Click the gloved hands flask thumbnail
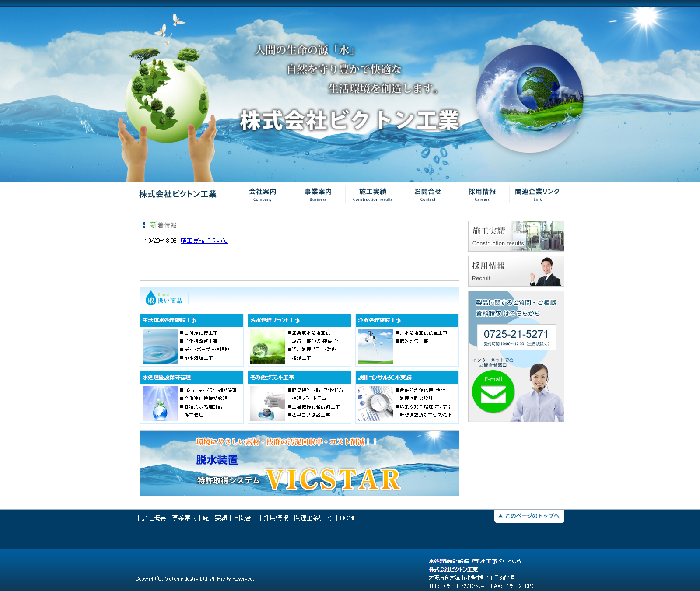700x591 pixels. (267, 403)
